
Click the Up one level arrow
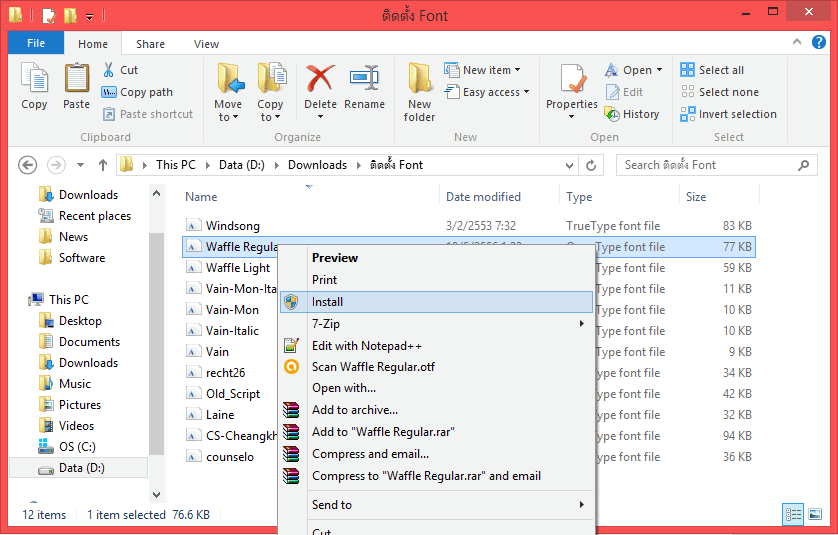103,165
